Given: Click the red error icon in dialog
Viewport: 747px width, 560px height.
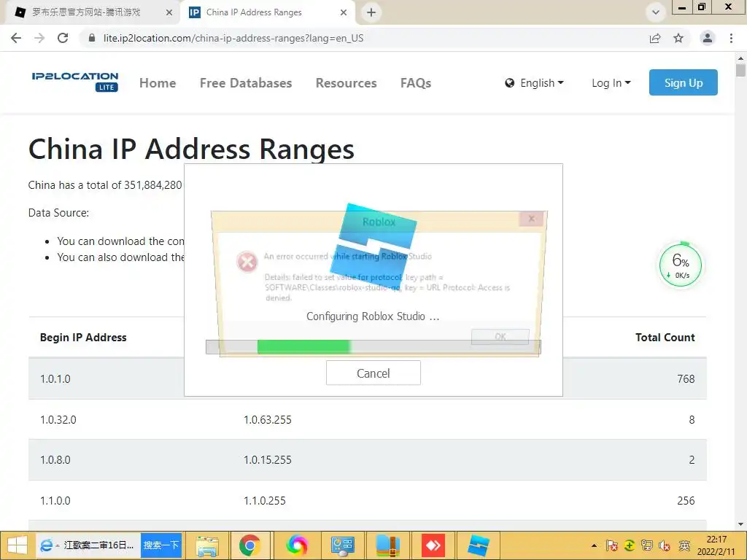Looking at the screenshot, I should (x=247, y=262).
